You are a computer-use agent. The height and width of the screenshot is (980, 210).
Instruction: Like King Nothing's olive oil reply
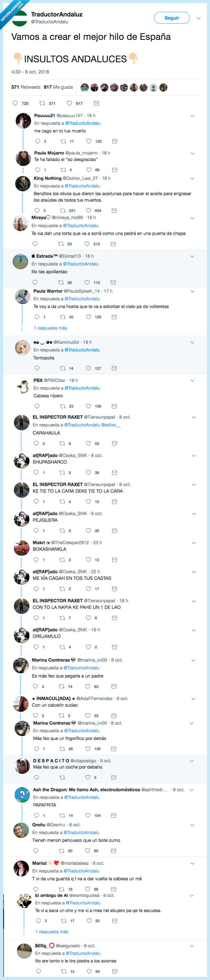(x=89, y=211)
